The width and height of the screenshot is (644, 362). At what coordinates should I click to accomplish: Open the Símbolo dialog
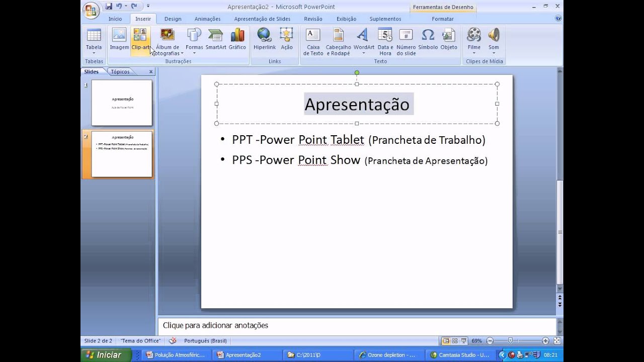tap(428, 39)
